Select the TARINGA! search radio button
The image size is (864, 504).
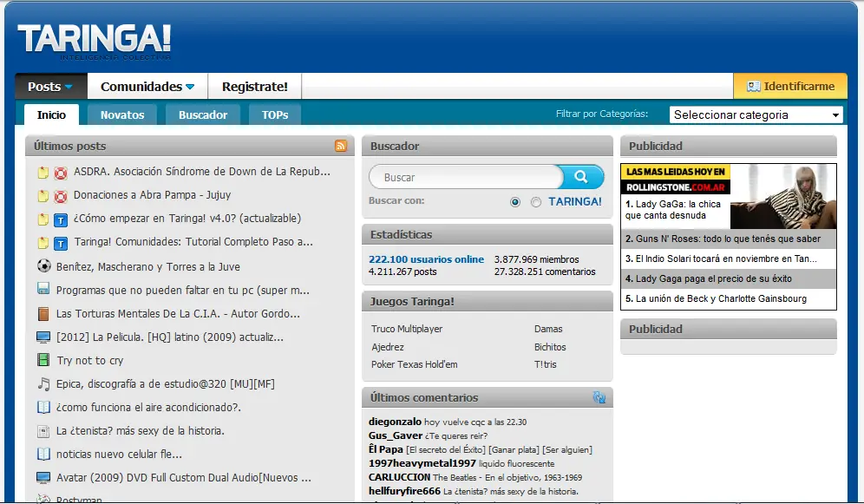click(535, 202)
